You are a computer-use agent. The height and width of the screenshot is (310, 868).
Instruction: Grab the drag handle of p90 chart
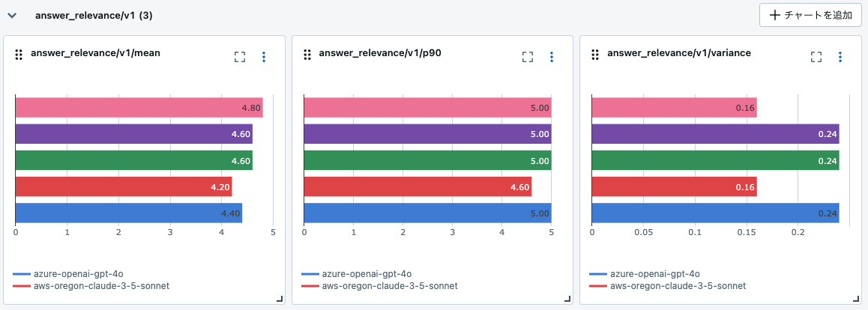[x=307, y=54]
